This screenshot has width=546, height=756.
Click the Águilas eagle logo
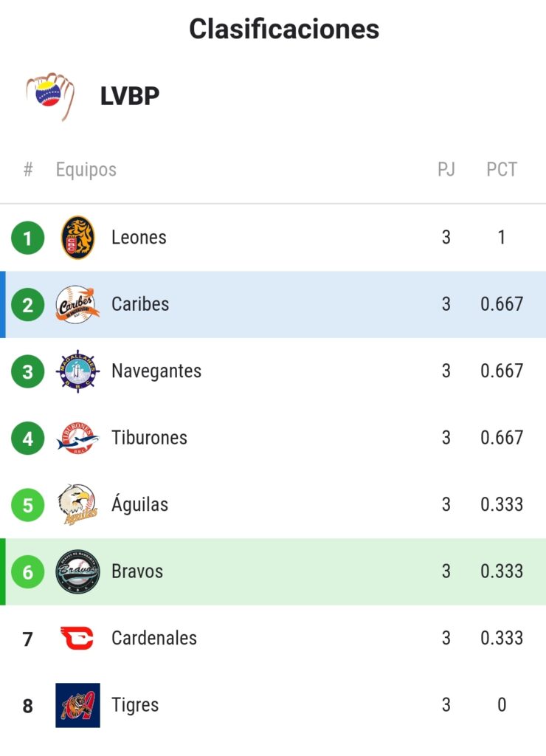(x=77, y=504)
